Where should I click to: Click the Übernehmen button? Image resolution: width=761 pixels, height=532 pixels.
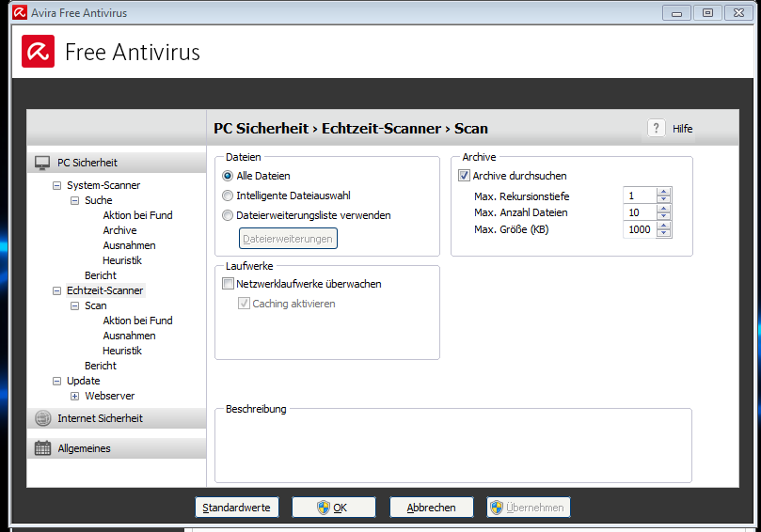click(529, 508)
